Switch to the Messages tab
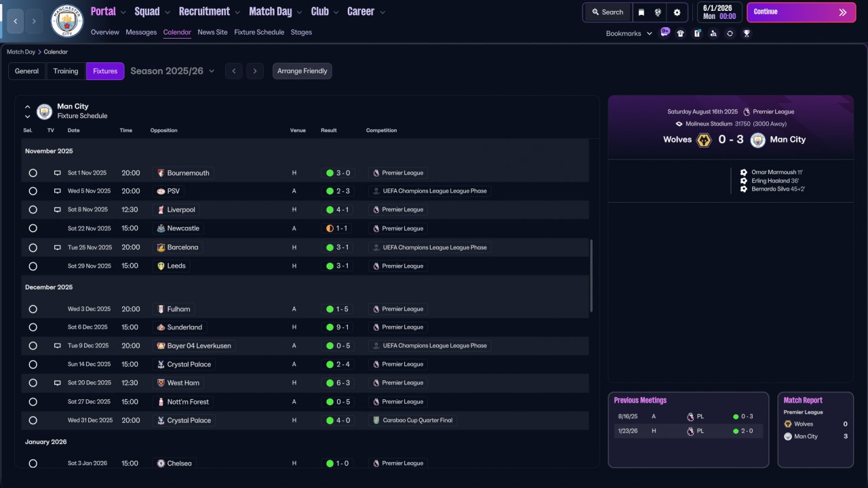 pos(141,32)
